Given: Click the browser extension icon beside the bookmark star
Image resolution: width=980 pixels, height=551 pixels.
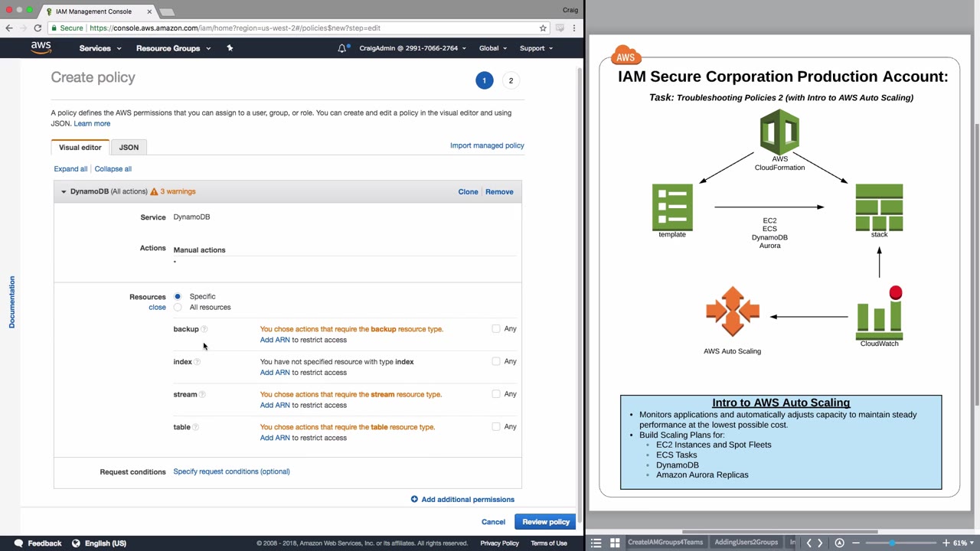Looking at the screenshot, I should 560,28.
